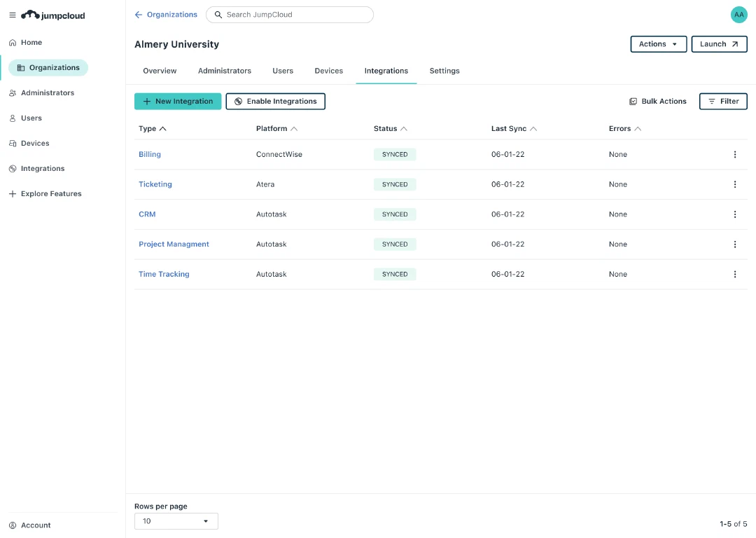
Task: Select the Integrations tab
Action: click(x=386, y=71)
